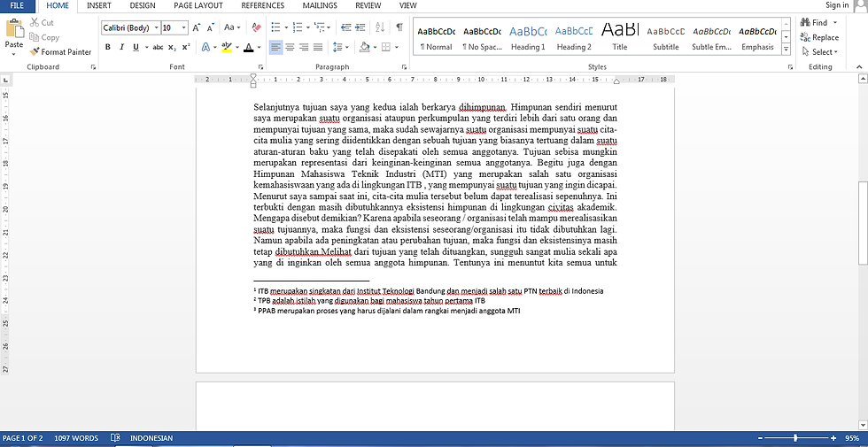Open the font size dropdown

coord(184,27)
